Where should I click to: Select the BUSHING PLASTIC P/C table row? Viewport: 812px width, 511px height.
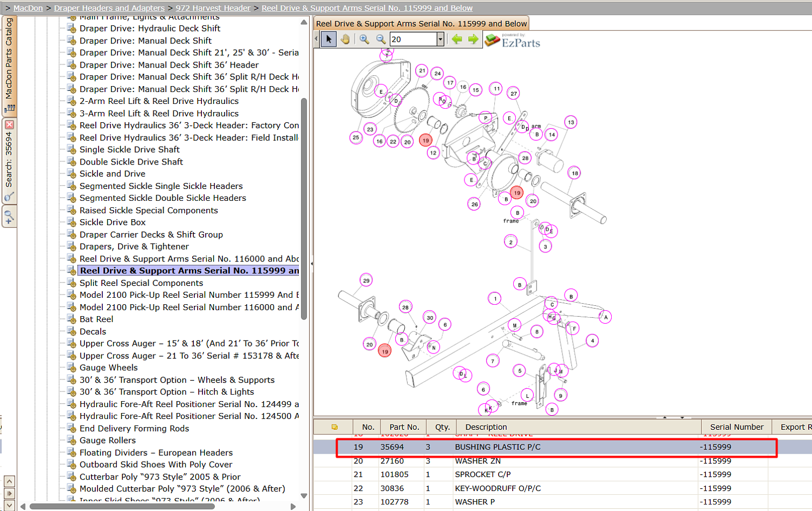click(x=562, y=447)
